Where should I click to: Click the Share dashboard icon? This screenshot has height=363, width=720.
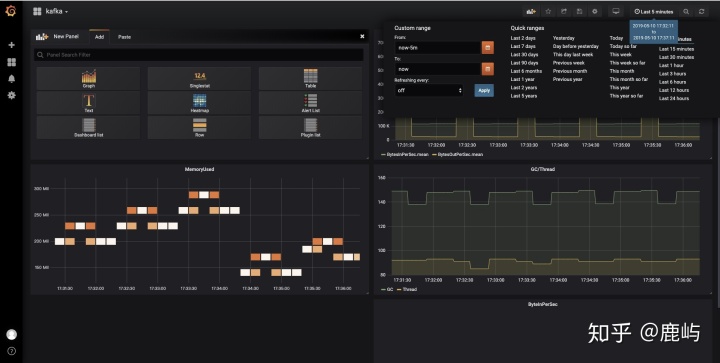coord(564,11)
